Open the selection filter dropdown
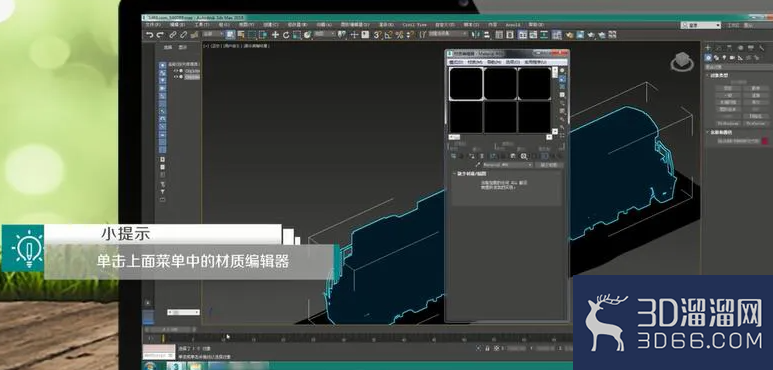The width and height of the screenshot is (773, 370). 213,34
